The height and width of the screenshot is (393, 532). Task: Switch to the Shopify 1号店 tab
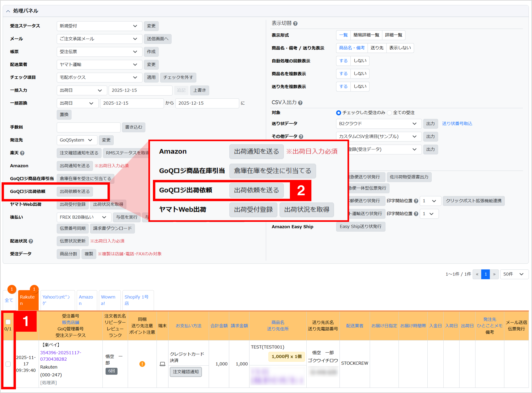[136, 300]
